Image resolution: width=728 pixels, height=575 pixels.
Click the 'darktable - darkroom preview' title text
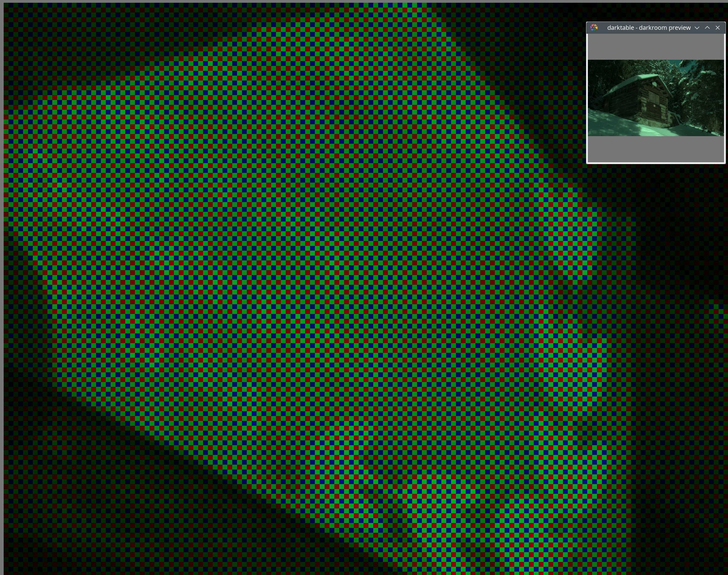649,28
